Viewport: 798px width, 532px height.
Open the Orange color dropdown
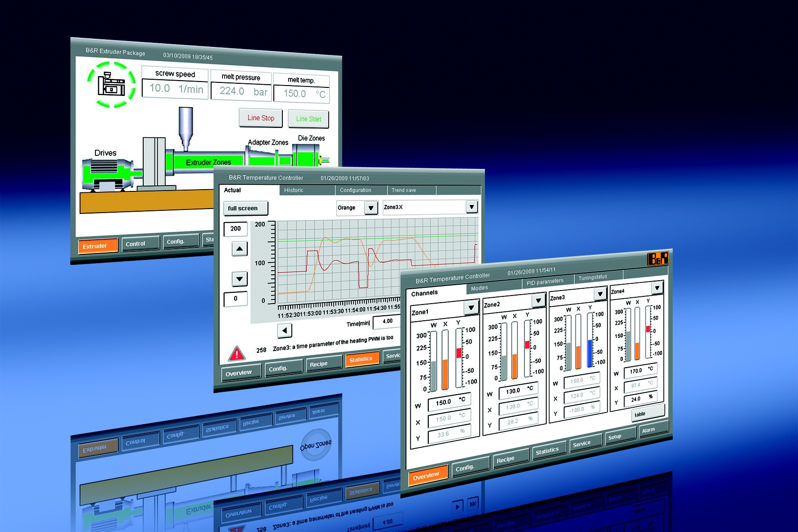tap(371, 208)
